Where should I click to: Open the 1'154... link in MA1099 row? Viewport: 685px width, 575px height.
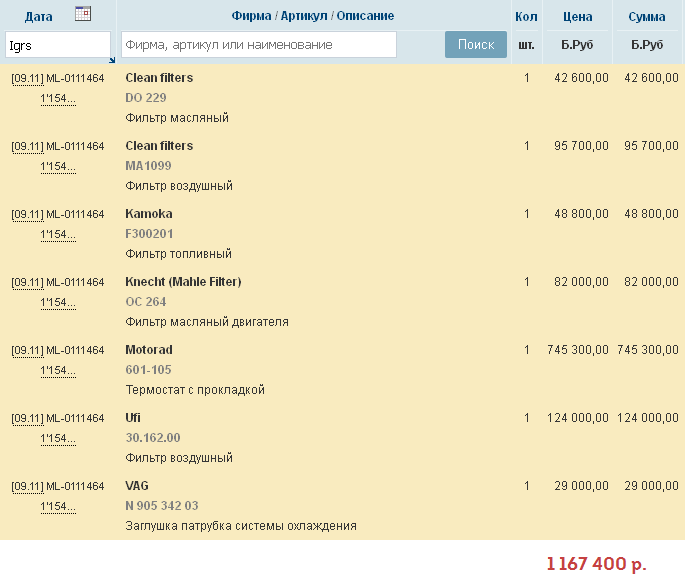pos(58,166)
